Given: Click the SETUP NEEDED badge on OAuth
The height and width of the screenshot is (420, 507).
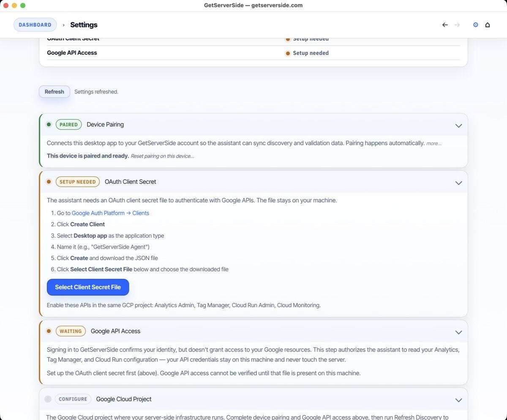Looking at the screenshot, I should [77, 182].
